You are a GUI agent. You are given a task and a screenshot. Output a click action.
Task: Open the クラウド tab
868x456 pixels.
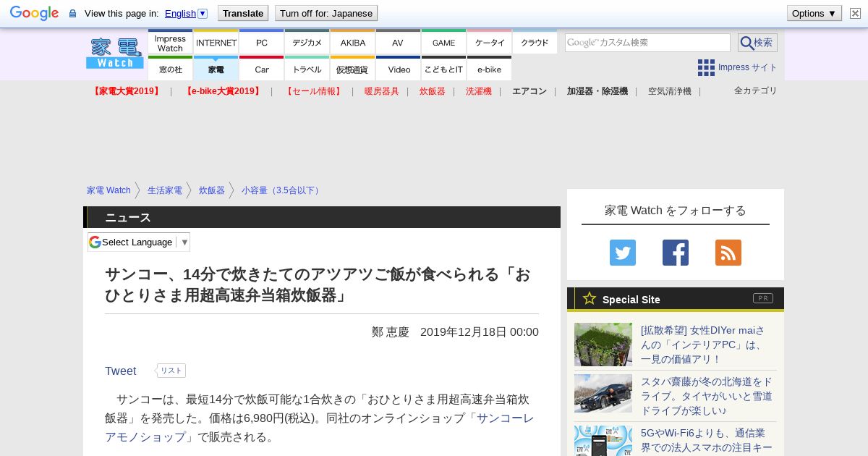(x=535, y=43)
